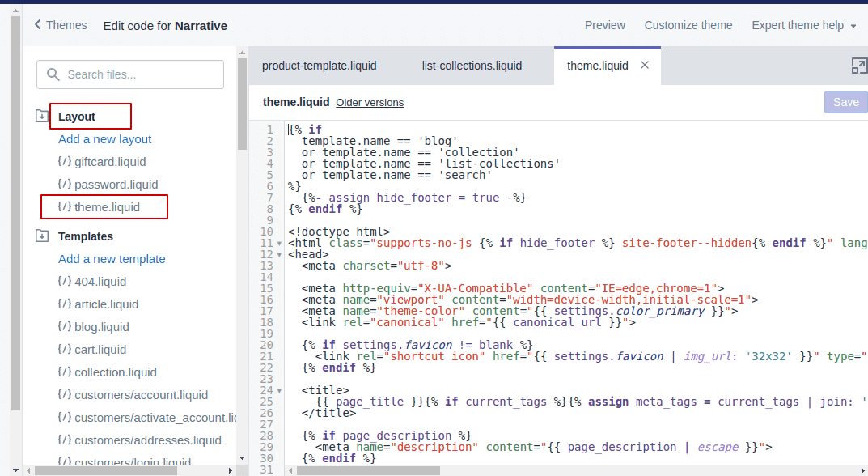Switch to the product-template.liquid tab
The width and height of the screenshot is (868, 476).
[319, 66]
